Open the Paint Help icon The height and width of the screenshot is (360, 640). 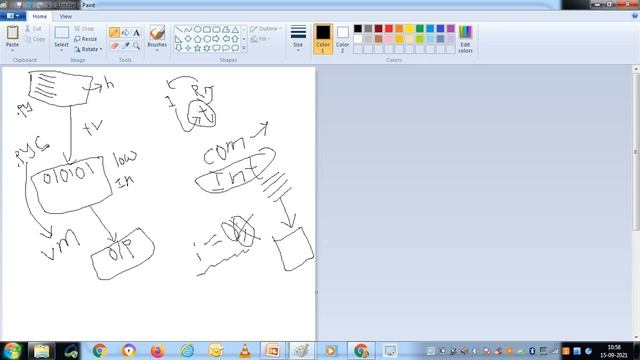635,16
